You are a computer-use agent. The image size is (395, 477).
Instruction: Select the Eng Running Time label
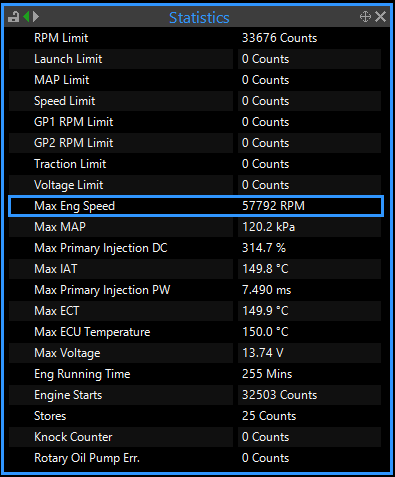pos(82,374)
